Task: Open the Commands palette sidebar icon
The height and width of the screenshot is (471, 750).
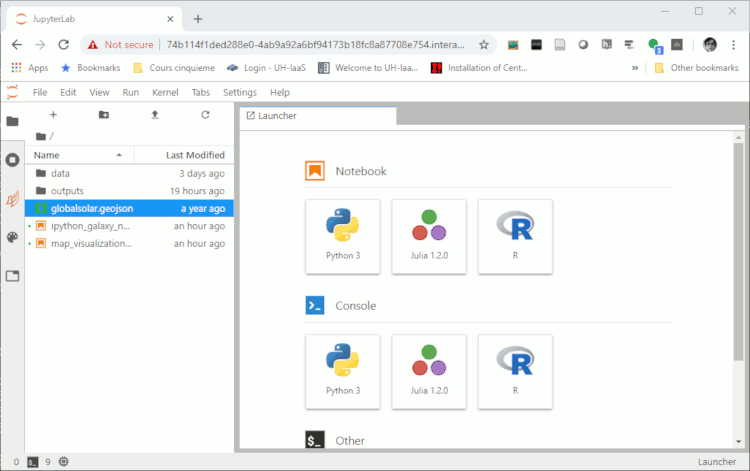Action: click(x=12, y=237)
